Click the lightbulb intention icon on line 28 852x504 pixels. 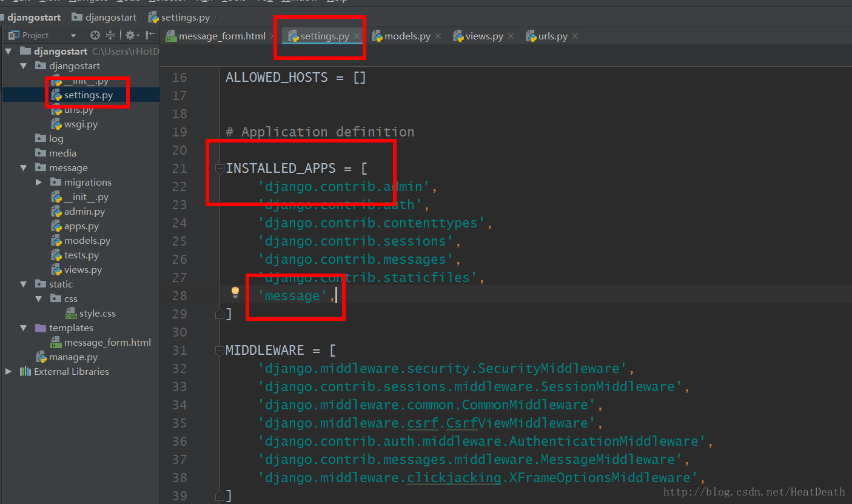click(235, 293)
